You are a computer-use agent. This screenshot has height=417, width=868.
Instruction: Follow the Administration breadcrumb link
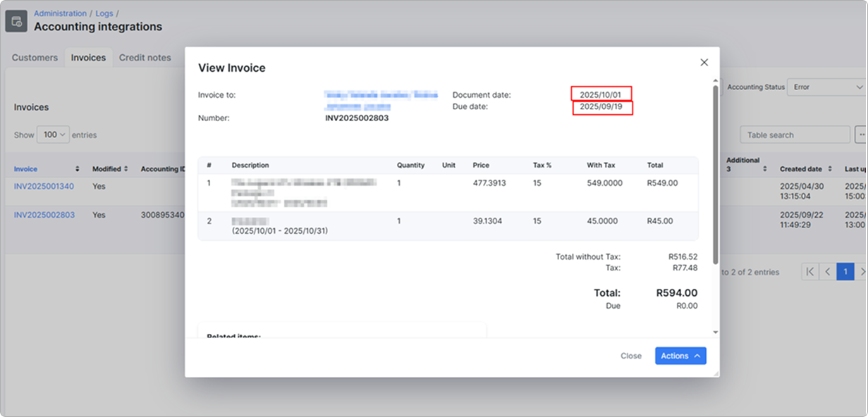(60, 13)
